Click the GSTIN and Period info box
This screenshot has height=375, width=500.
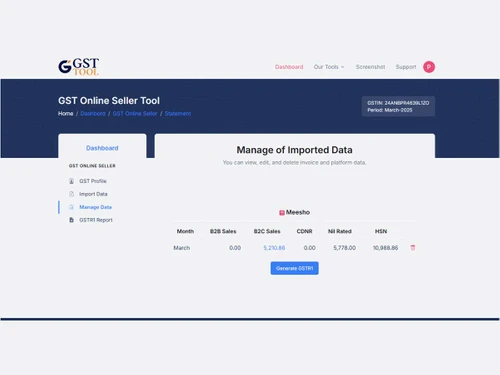pyautogui.click(x=398, y=106)
